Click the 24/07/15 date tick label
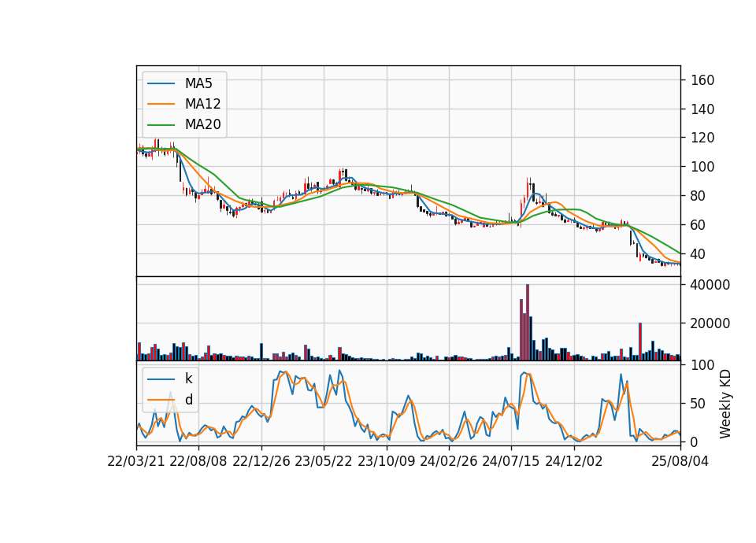 (x=511, y=462)
